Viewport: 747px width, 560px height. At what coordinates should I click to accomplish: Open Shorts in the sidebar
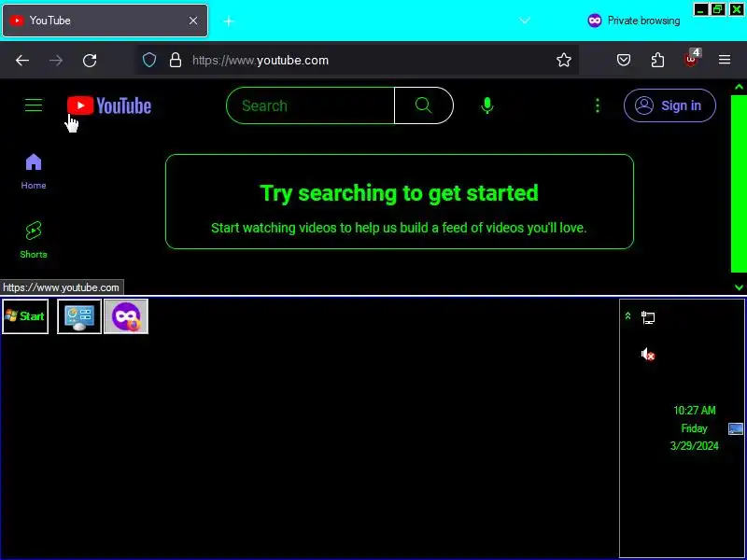tap(34, 240)
